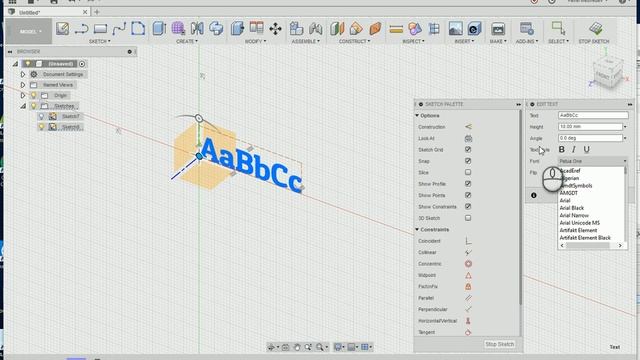Click the New Component icon in Assemble
This screenshot has width=640, height=360.
pos(296,29)
